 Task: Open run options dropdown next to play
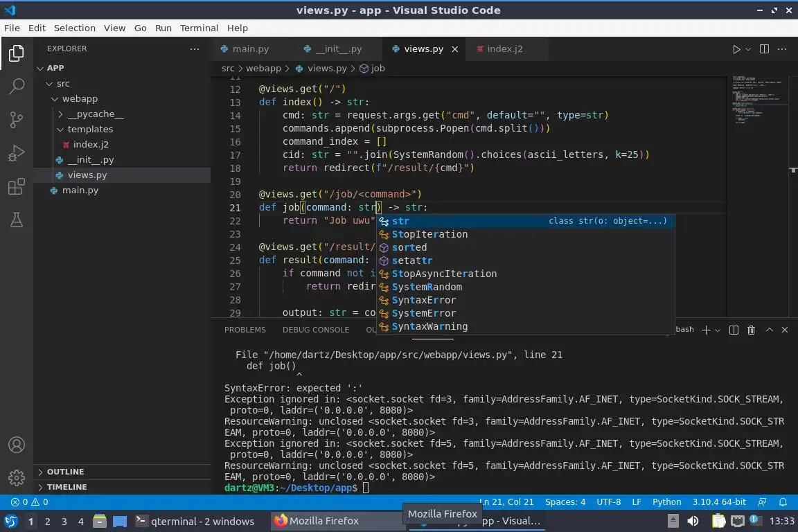(747, 49)
